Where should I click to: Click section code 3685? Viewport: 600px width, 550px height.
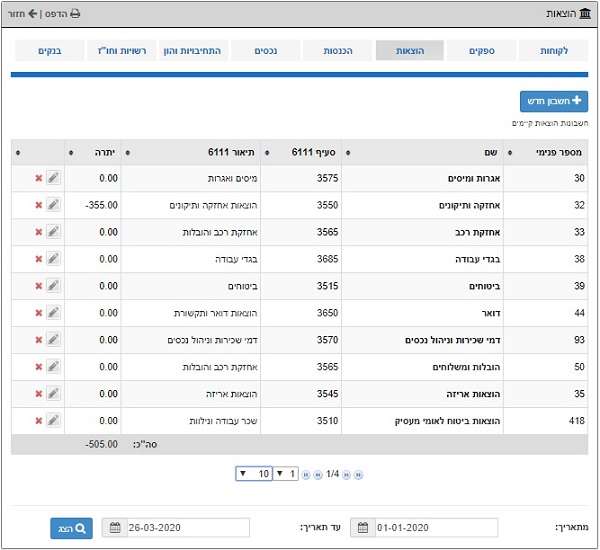click(x=328, y=259)
